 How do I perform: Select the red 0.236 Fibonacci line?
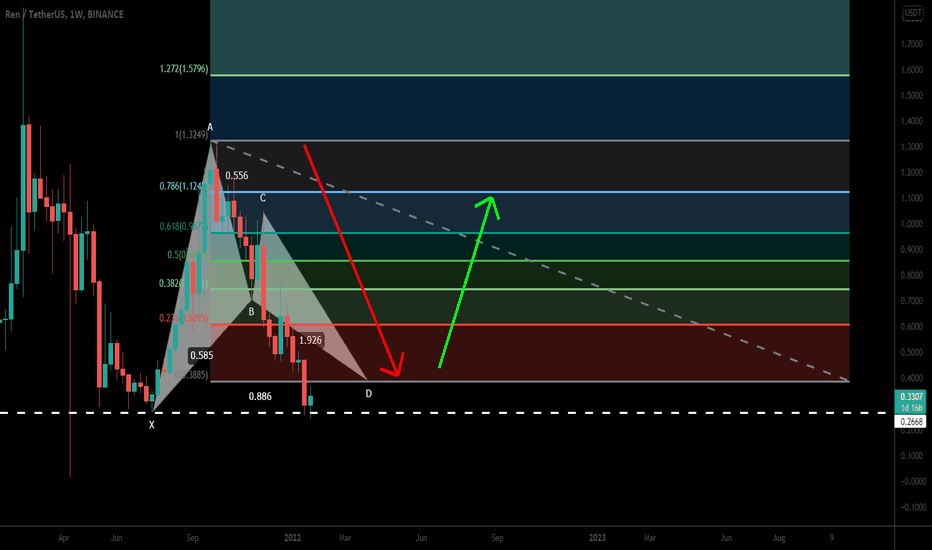pos(530,325)
